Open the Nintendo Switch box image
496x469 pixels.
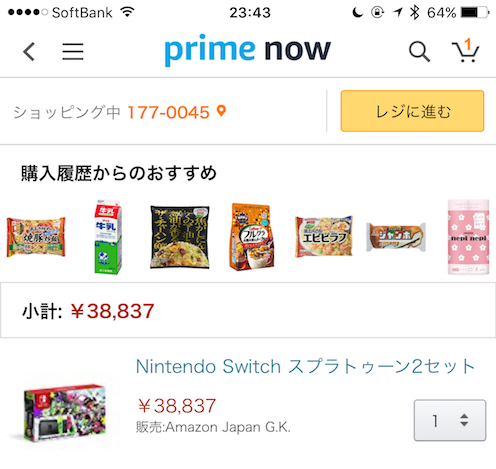tap(65, 413)
